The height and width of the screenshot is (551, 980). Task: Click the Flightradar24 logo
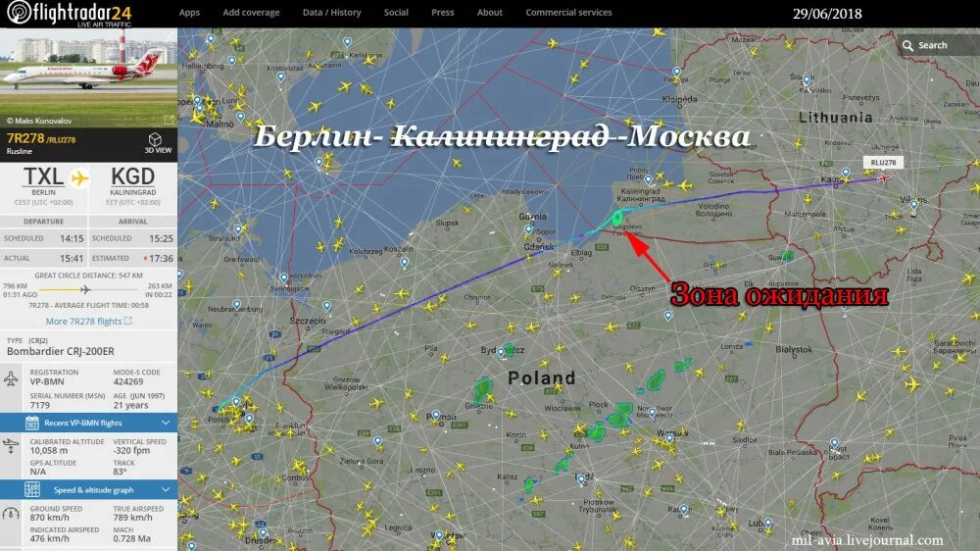pyautogui.click(x=70, y=13)
